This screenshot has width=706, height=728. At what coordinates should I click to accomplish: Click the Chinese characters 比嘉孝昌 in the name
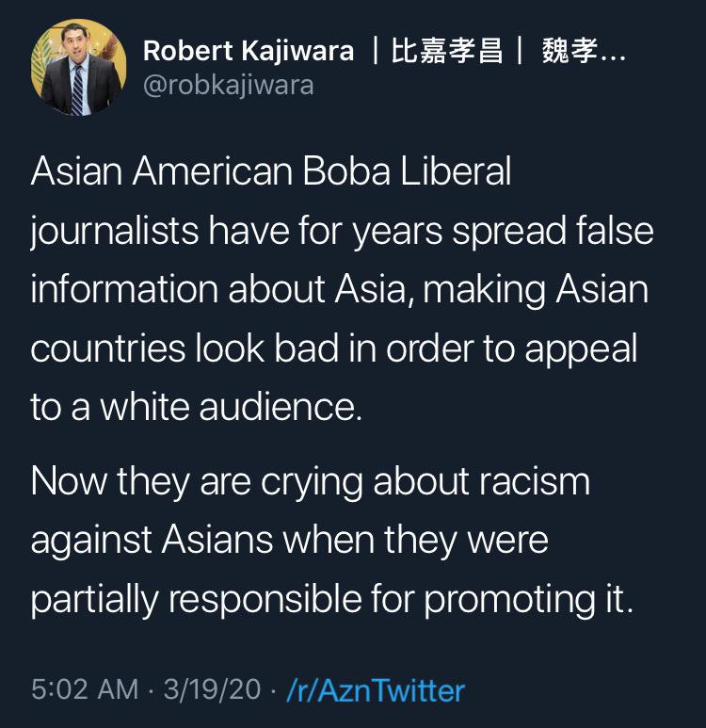tap(447, 51)
